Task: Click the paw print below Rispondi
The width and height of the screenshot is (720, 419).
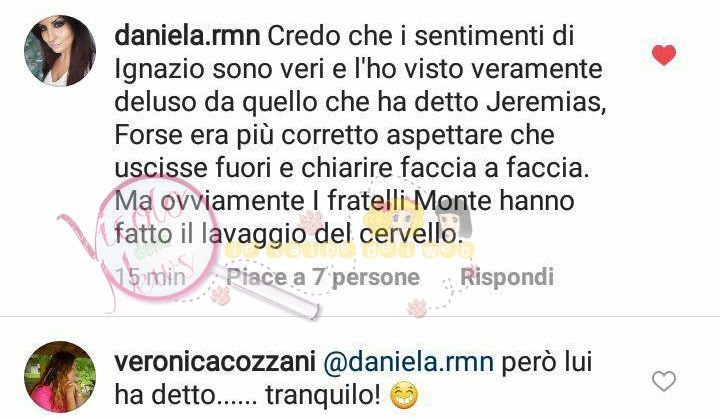Action: pyautogui.click(x=417, y=308)
